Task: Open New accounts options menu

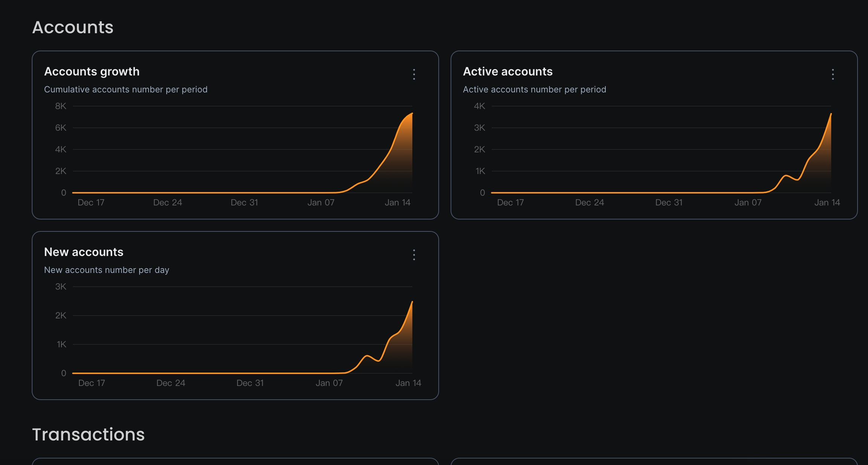Action: 414,255
